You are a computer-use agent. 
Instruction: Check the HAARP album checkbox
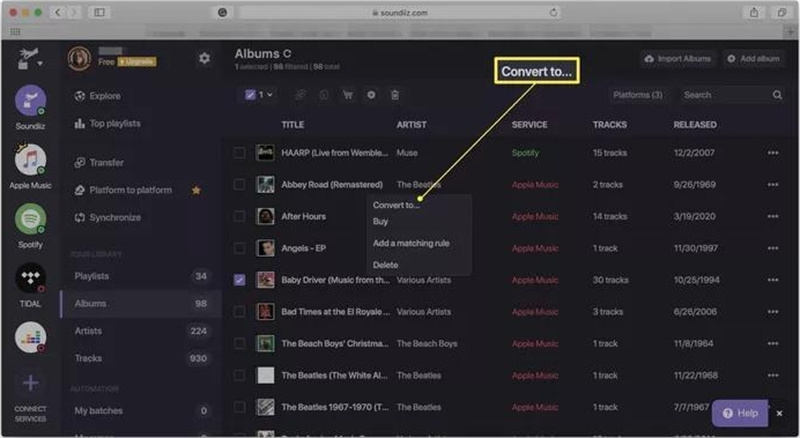pos(239,153)
